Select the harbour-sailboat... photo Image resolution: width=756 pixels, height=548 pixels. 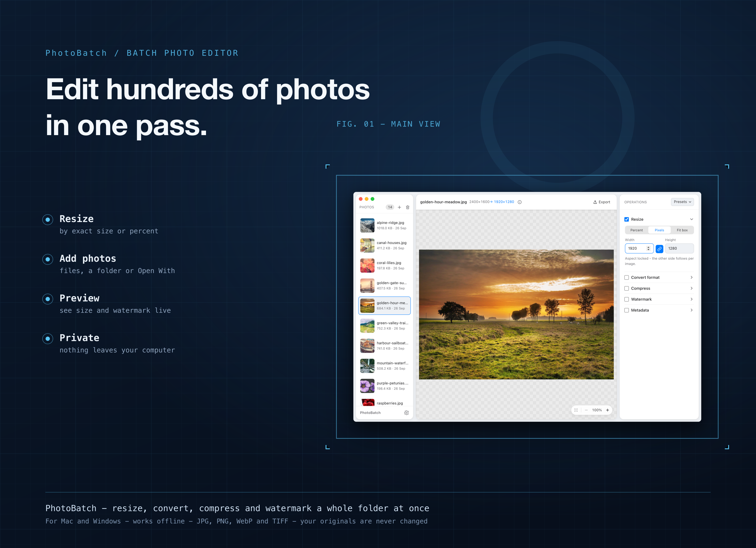(384, 346)
